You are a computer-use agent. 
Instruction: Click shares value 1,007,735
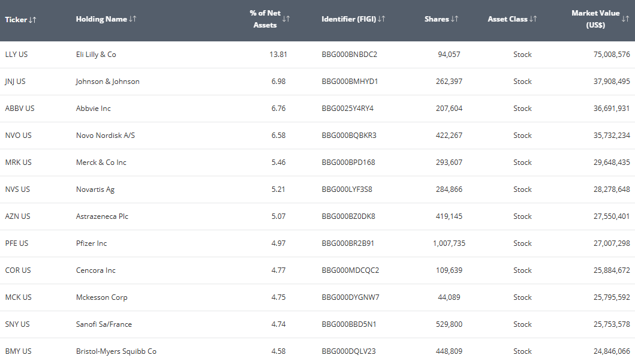pyautogui.click(x=449, y=243)
